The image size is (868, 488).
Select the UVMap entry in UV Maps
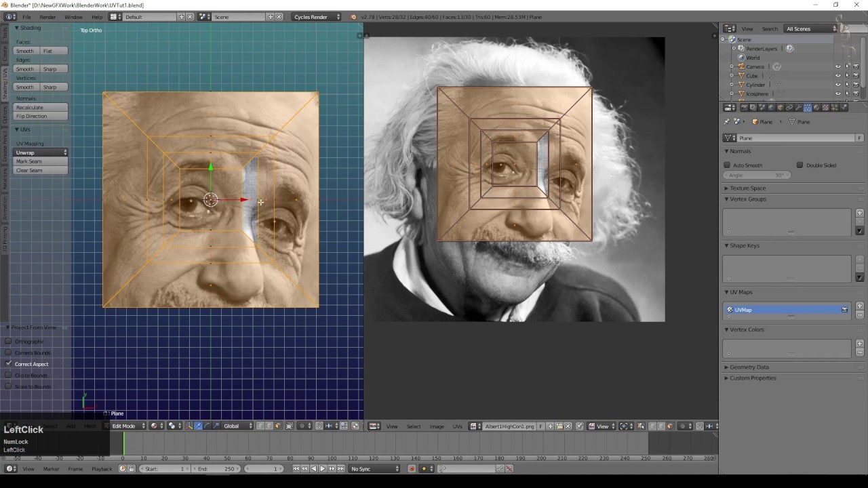(x=787, y=310)
